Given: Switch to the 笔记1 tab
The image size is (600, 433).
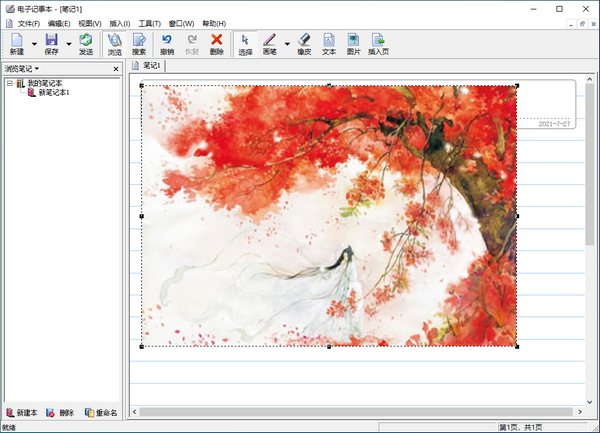Looking at the screenshot, I should tap(148, 65).
